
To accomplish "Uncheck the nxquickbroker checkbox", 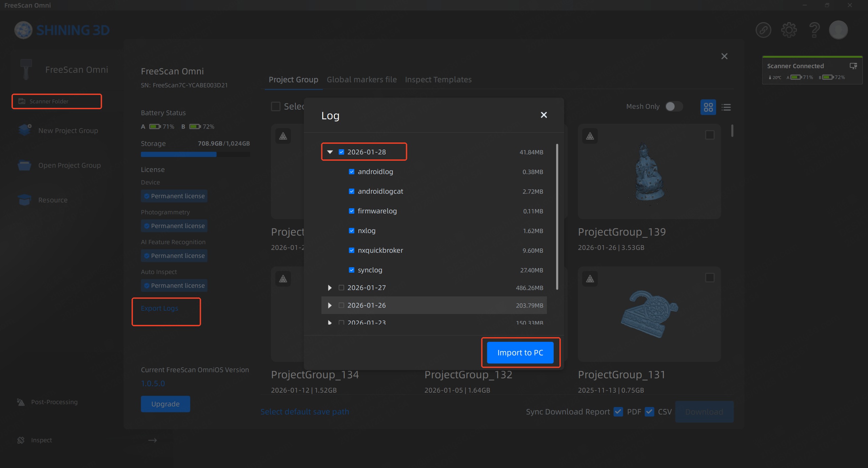I will 352,250.
